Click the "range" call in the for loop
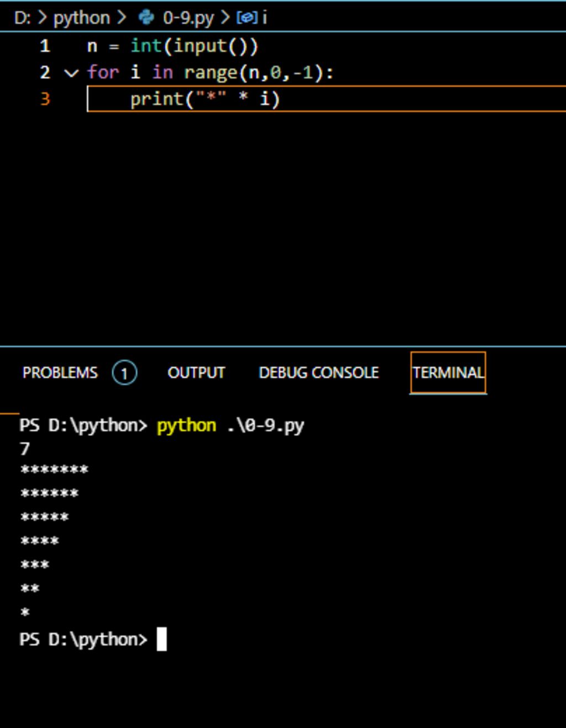This screenshot has height=728, width=566. (x=211, y=72)
